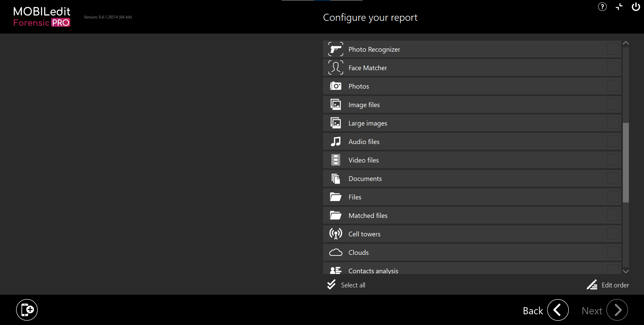Viewport: 644px width, 325px height.
Task: Click the report list scrollbar thumb
Action: [x=626, y=162]
